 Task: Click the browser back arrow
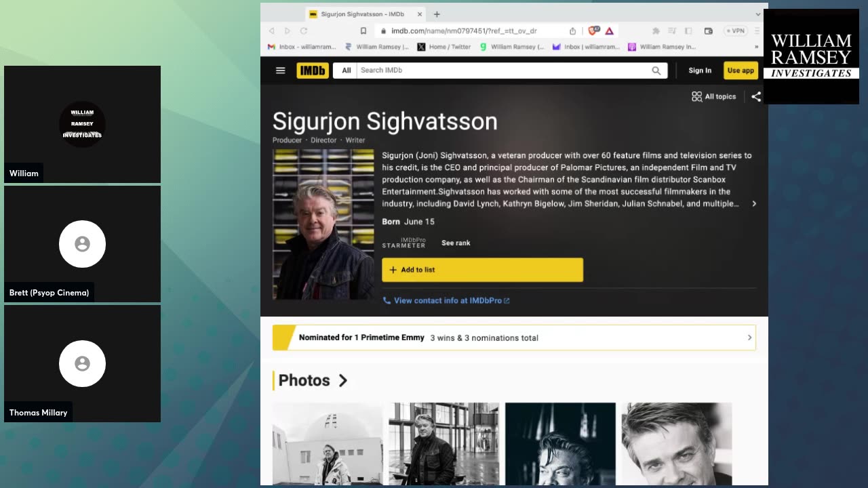271,31
